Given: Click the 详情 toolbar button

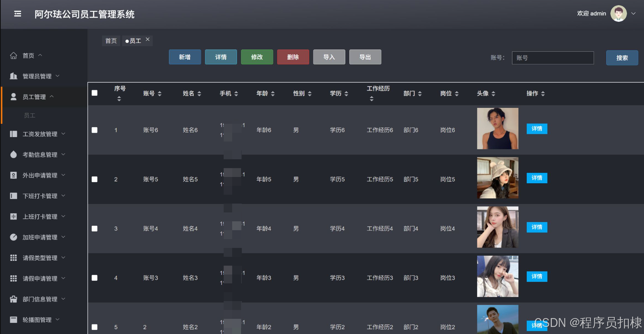Looking at the screenshot, I should click(221, 57).
